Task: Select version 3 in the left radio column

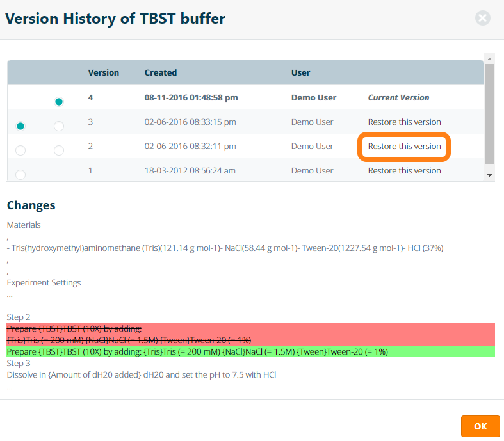Action: click(20, 126)
